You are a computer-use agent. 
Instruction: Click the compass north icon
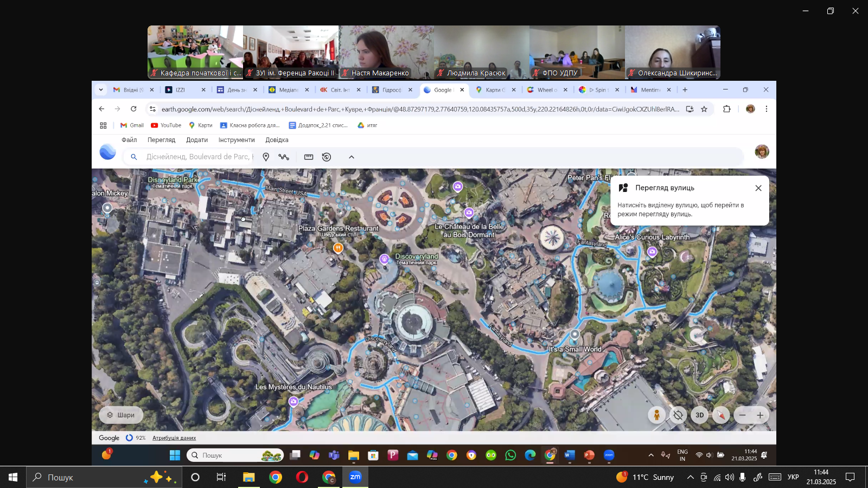pyautogui.click(x=721, y=415)
